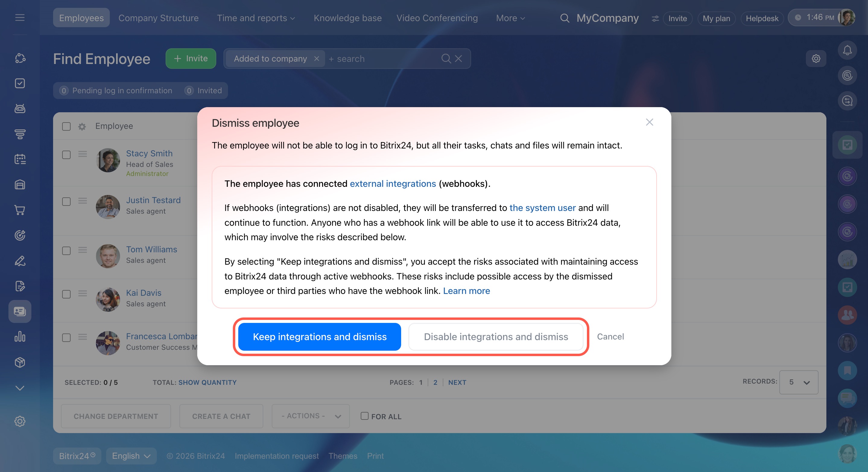This screenshot has height=472, width=868.
Task: Close the Dismiss employee dialog
Action: tap(649, 122)
